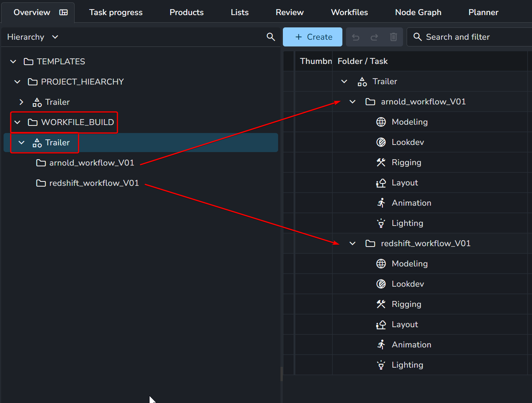The height and width of the screenshot is (403, 532).
Task: Click the table layout icon on Overview tab
Action: point(63,12)
